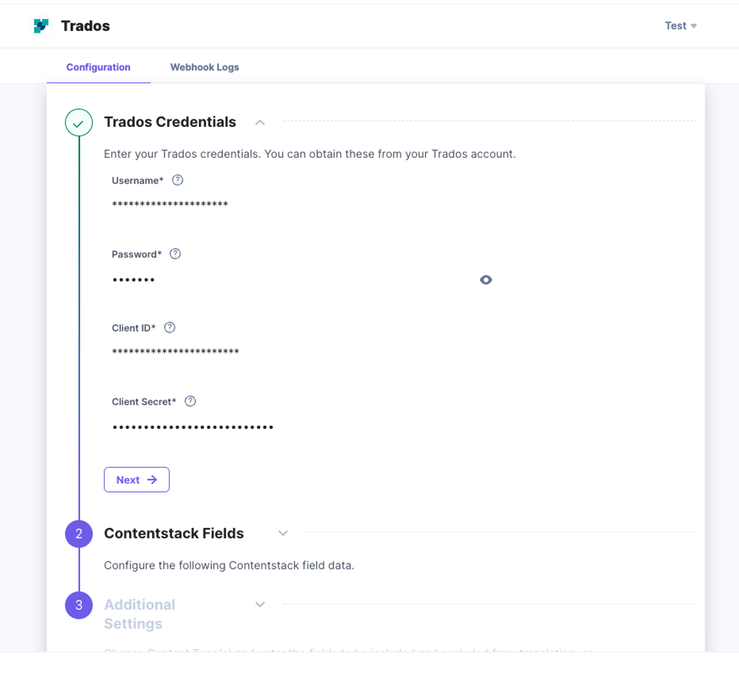Open the Test stack dropdown

pos(681,26)
